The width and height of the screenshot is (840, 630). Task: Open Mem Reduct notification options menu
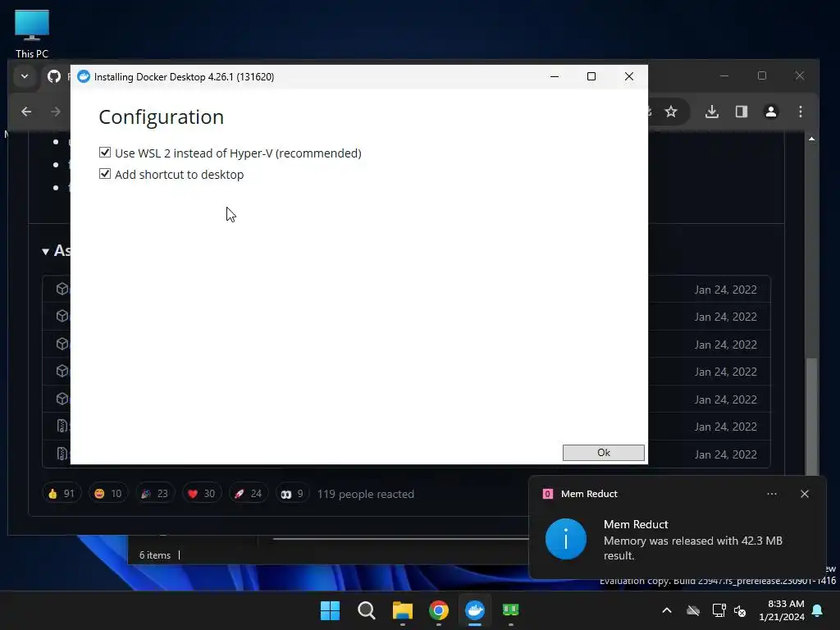pyautogui.click(x=772, y=494)
